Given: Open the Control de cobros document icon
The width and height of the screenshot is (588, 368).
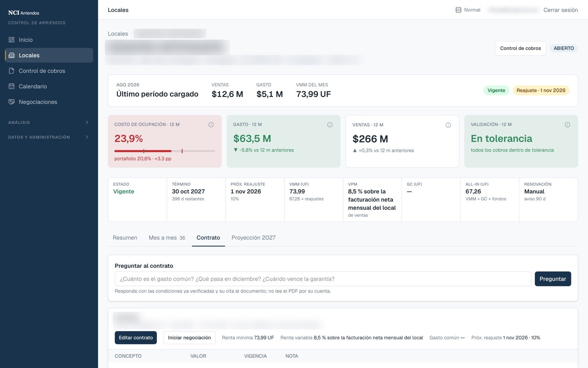Looking at the screenshot, I should 11,71.
